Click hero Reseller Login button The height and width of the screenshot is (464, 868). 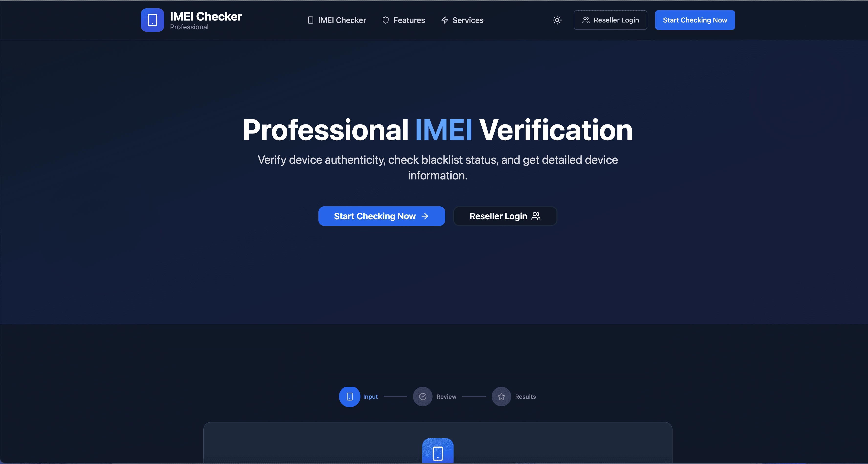505,216
